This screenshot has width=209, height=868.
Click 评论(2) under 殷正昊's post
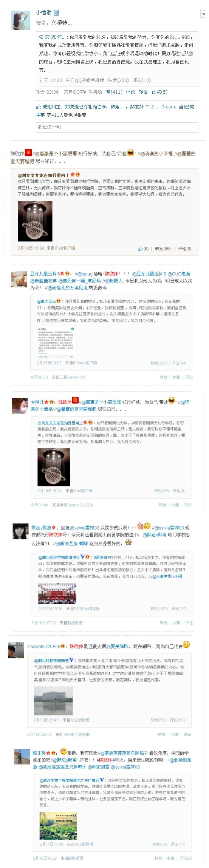(x=186, y=858)
